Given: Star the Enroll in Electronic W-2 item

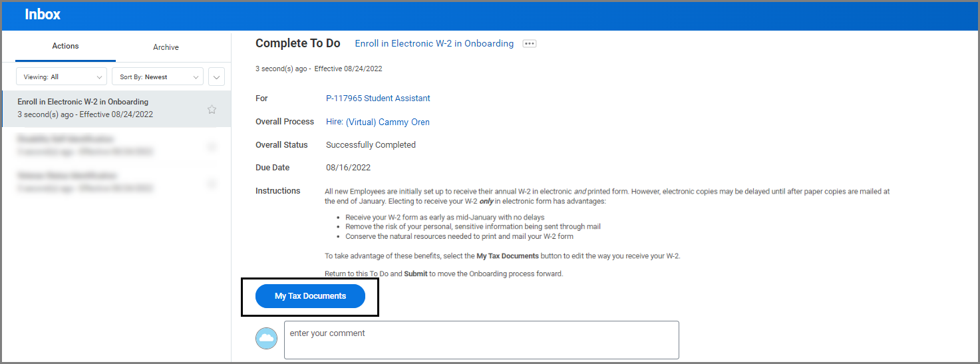Looking at the screenshot, I should (212, 109).
